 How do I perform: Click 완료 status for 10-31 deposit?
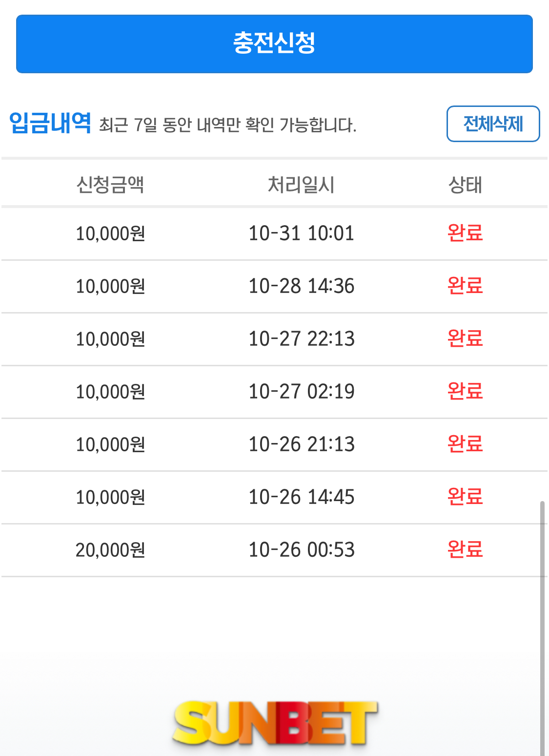pos(465,233)
